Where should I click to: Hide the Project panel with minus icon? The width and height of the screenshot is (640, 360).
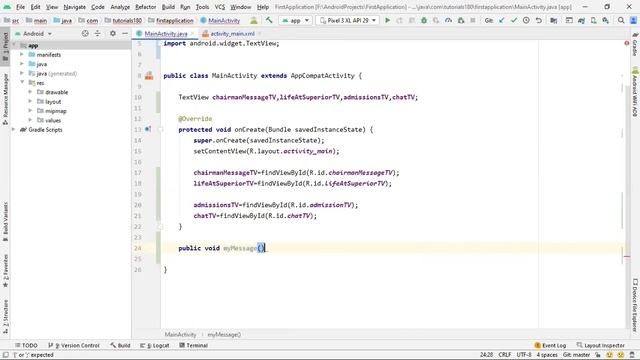[x=125, y=33]
